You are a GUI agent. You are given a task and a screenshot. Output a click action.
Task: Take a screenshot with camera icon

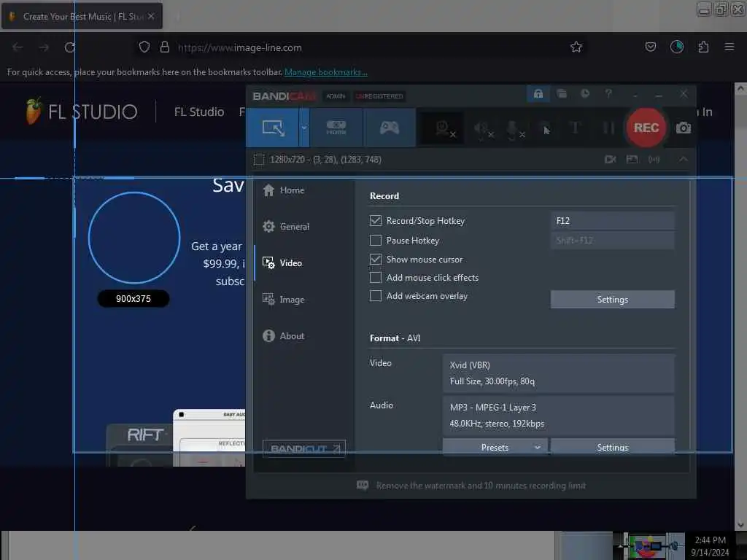pos(683,128)
